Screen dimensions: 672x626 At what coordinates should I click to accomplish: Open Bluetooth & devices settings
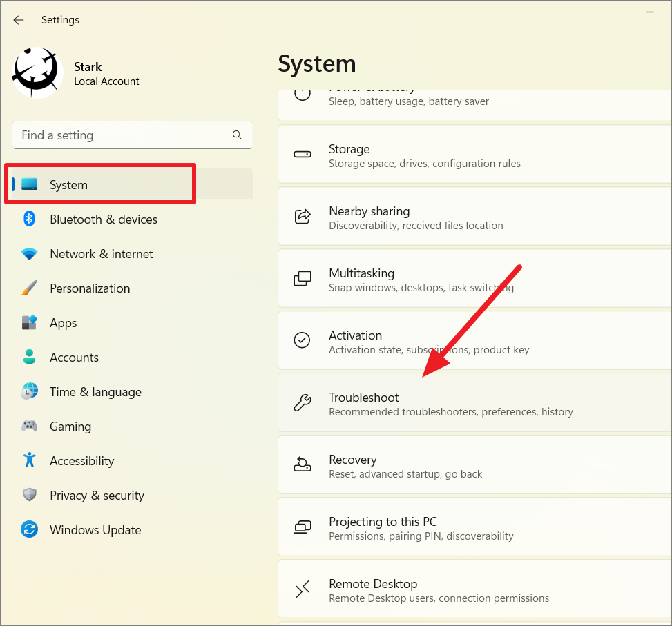[133, 219]
